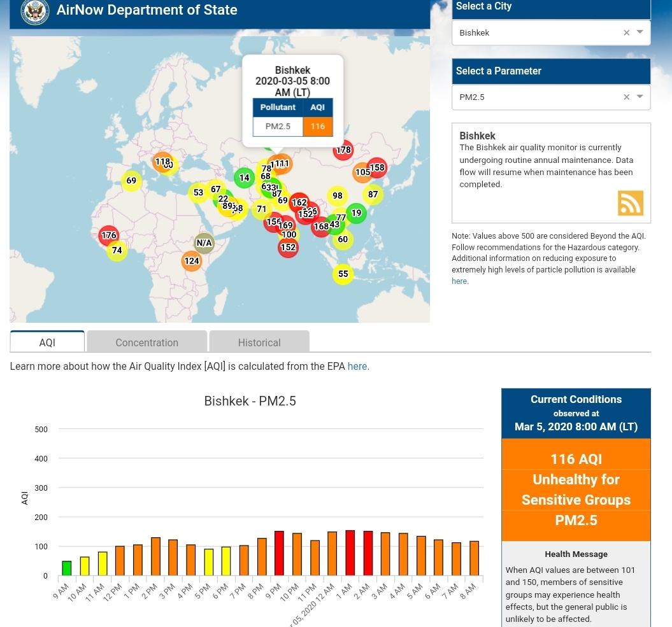Click the green 9 AM chart bar
The width and height of the screenshot is (672, 627).
click(66, 568)
